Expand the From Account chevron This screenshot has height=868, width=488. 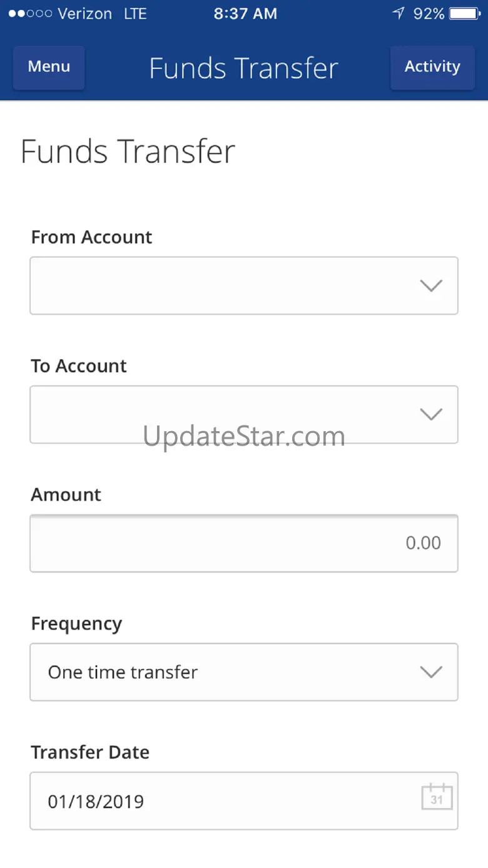tap(431, 285)
